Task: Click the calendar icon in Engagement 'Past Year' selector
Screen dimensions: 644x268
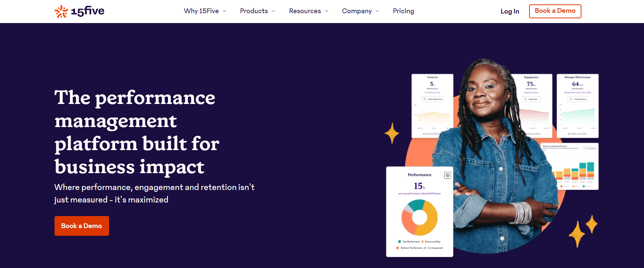Action: tap(526, 99)
